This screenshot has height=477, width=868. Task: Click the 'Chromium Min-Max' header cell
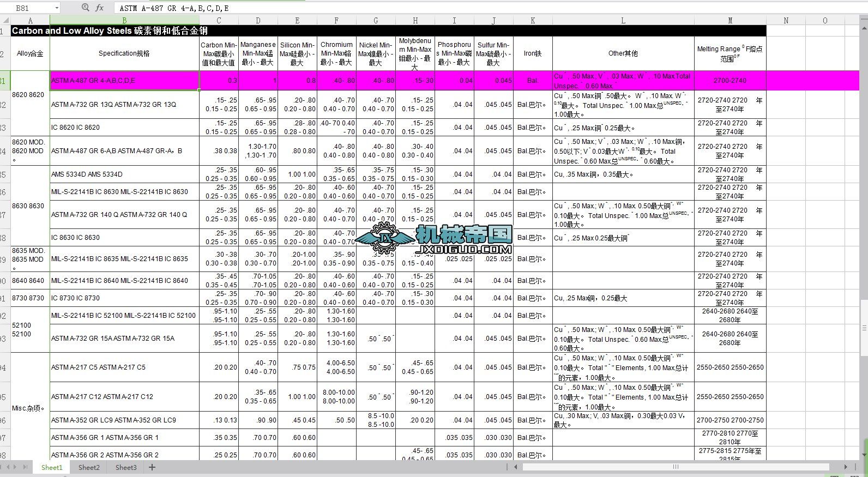336,53
